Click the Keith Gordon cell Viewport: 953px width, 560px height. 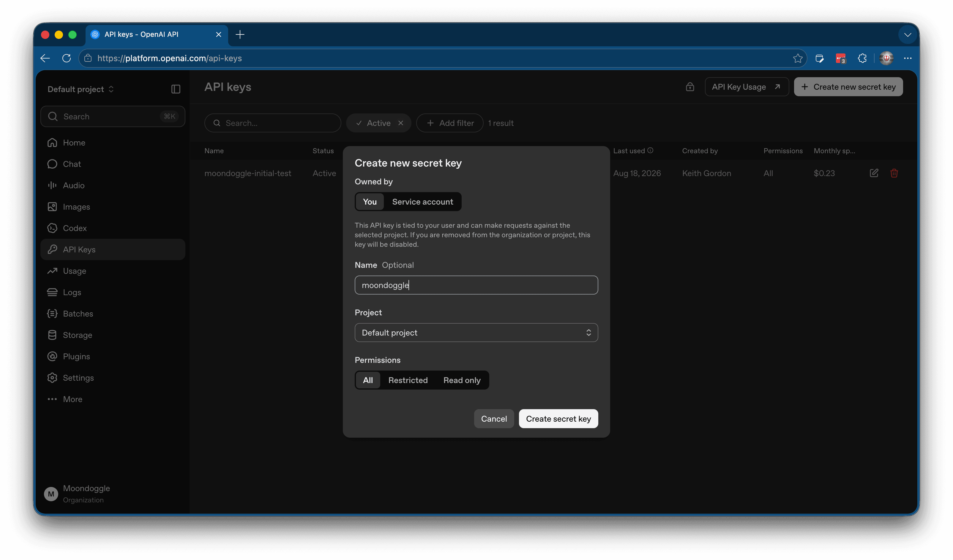[706, 173]
